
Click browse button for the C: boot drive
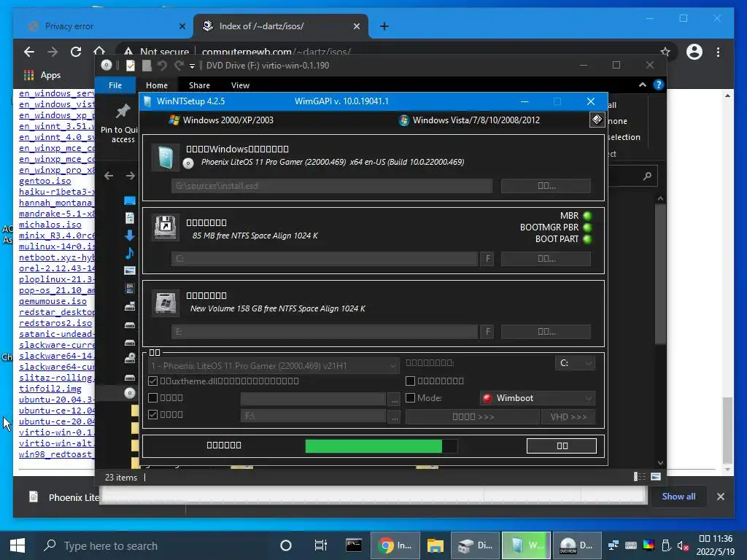click(x=546, y=259)
